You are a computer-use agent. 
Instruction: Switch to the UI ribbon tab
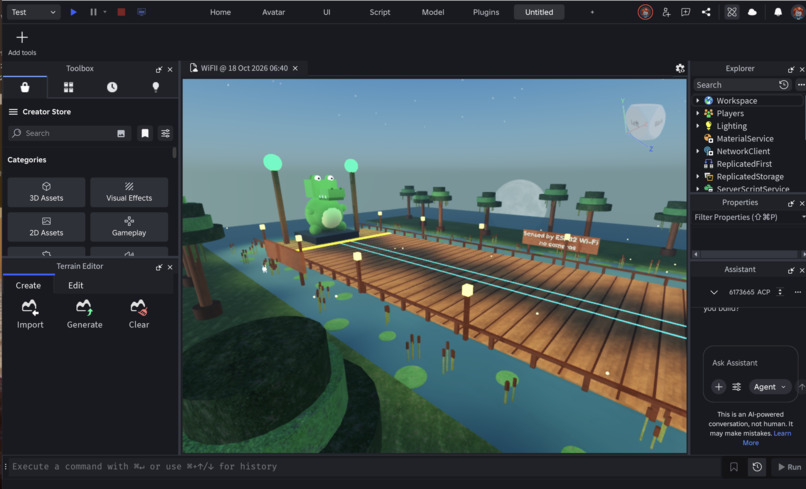point(326,12)
